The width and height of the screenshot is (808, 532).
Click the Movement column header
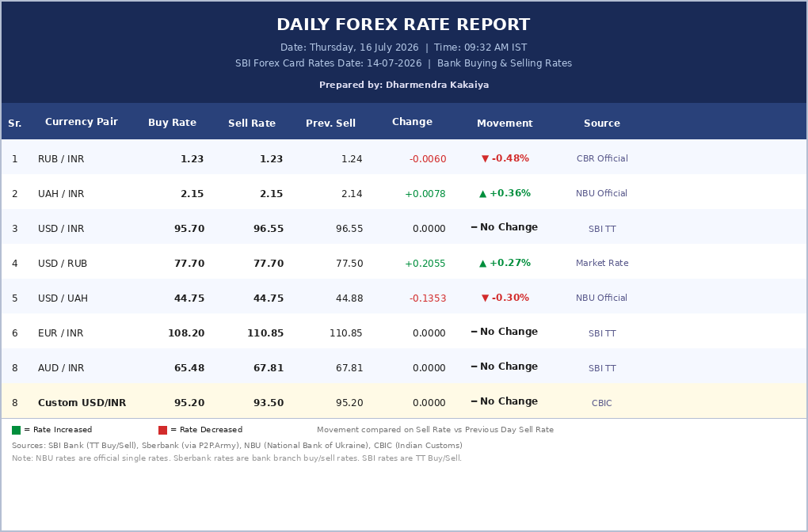[x=505, y=123]
